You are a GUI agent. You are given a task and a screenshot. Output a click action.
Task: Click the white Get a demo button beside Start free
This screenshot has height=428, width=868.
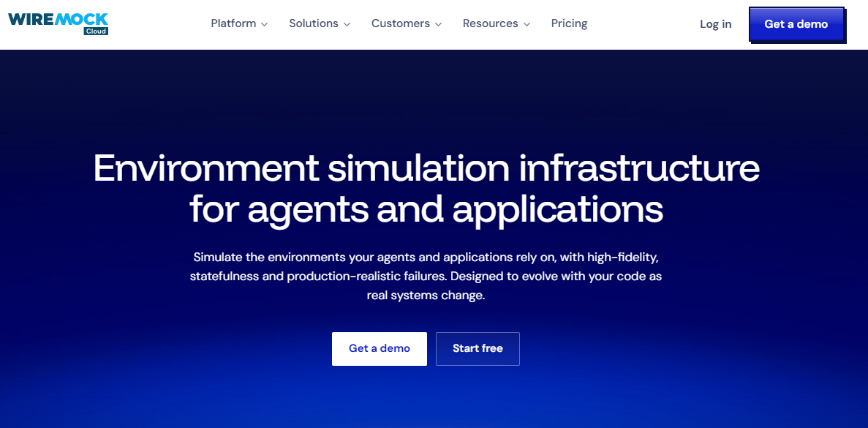coord(380,349)
